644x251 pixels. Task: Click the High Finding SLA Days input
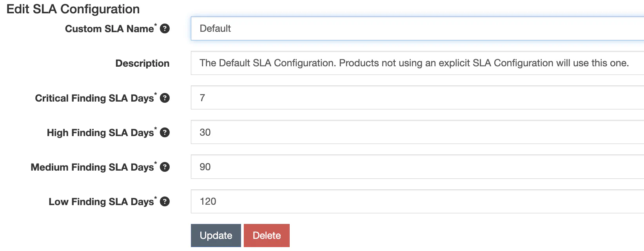[417, 132]
